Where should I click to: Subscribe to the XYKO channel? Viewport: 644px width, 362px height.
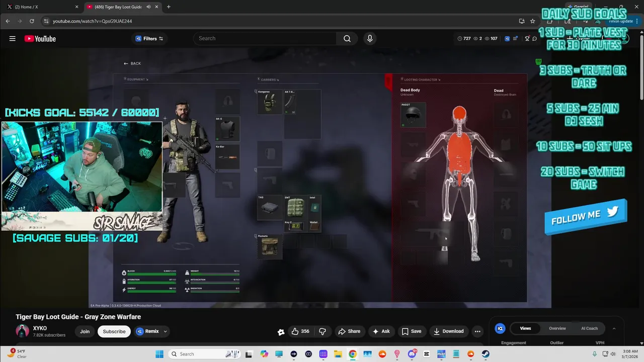point(114,331)
